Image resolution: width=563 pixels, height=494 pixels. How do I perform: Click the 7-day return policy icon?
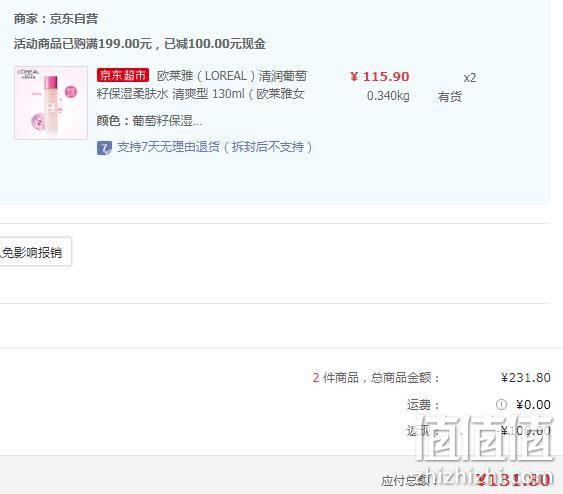pyautogui.click(x=104, y=148)
